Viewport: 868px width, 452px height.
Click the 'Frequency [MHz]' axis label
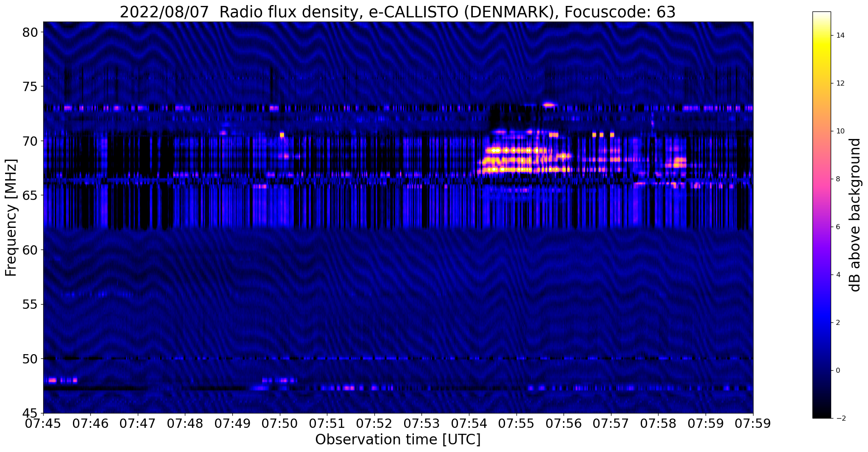11,218
